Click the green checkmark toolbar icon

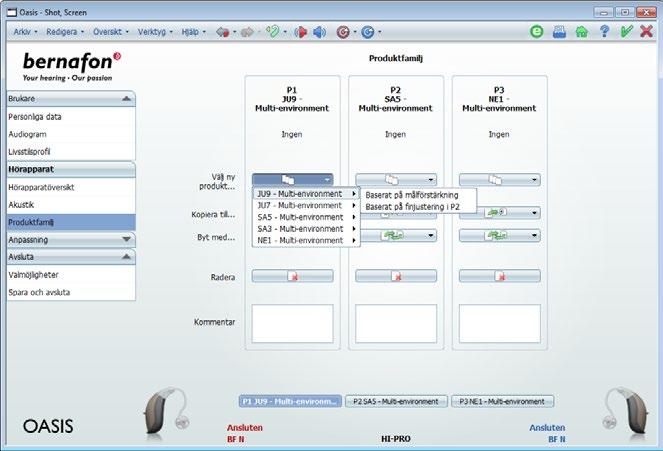click(626, 31)
